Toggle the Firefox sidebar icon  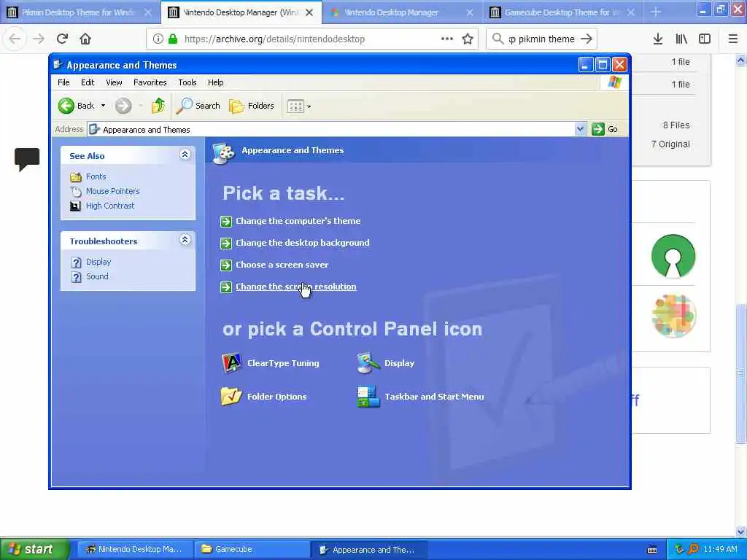point(705,39)
